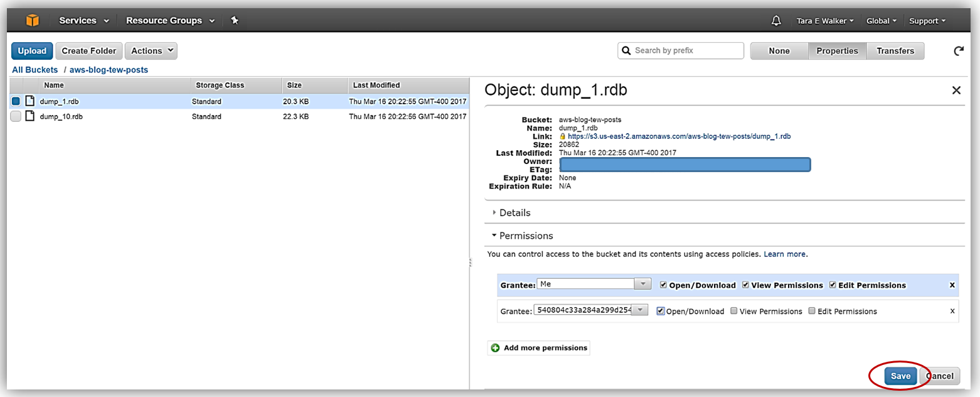Expand the Details section
The image size is (980, 397).
pos(514,213)
